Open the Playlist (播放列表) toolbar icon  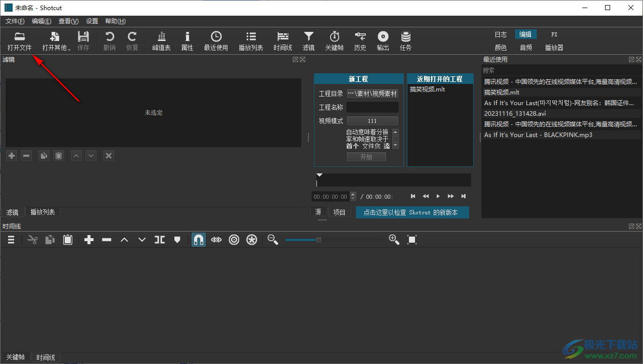(x=251, y=41)
